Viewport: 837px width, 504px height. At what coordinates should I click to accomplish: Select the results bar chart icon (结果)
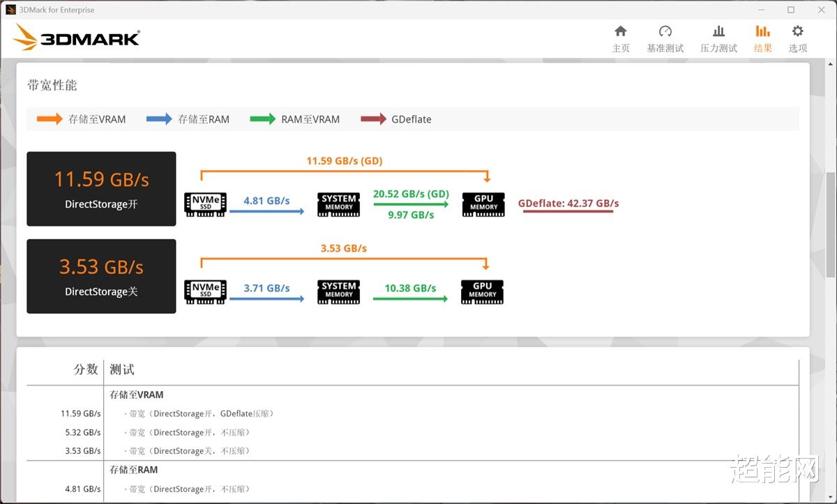(x=762, y=31)
